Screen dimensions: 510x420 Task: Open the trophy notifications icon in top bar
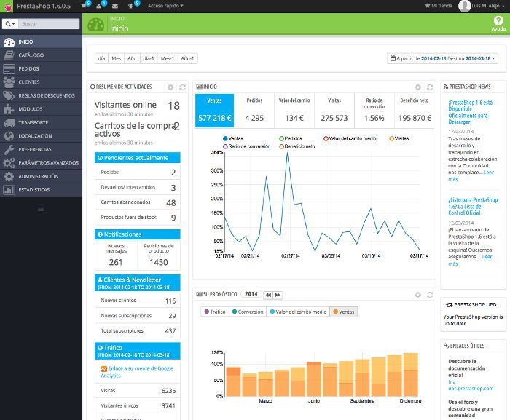130,6
